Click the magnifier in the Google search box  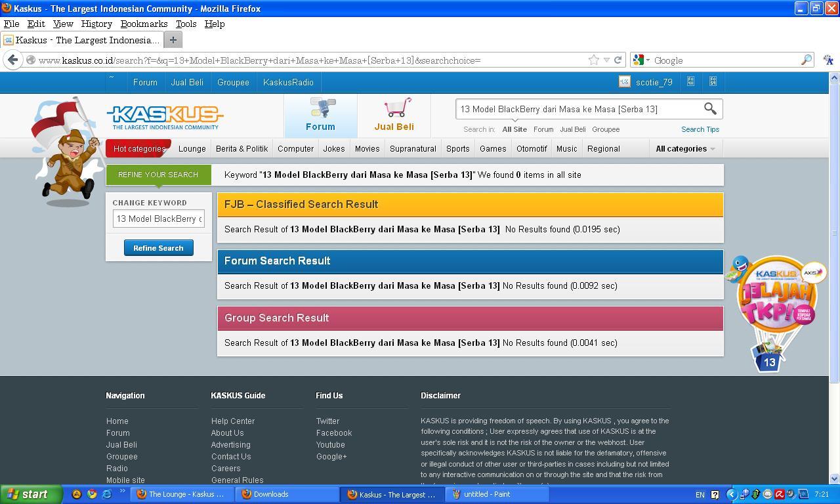tap(806, 60)
